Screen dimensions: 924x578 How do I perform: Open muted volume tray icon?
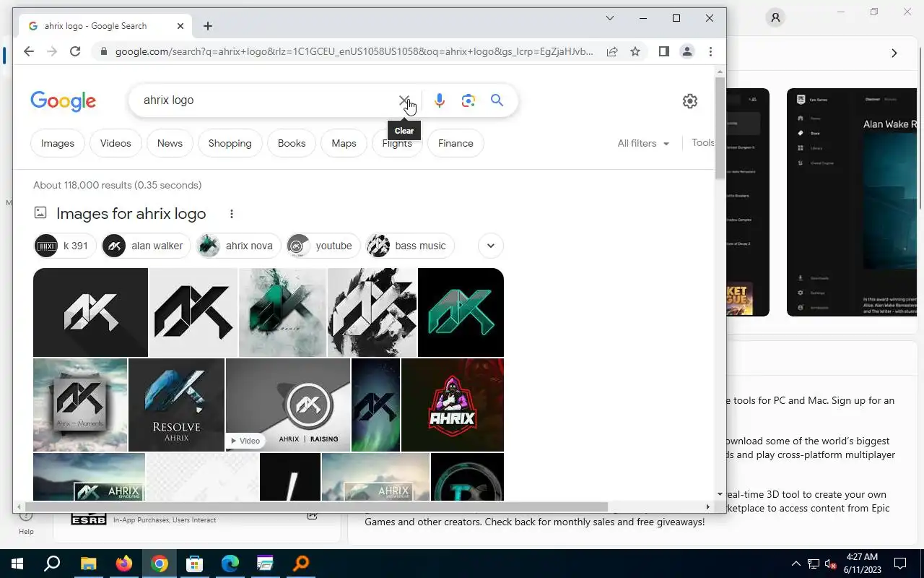[x=831, y=564]
